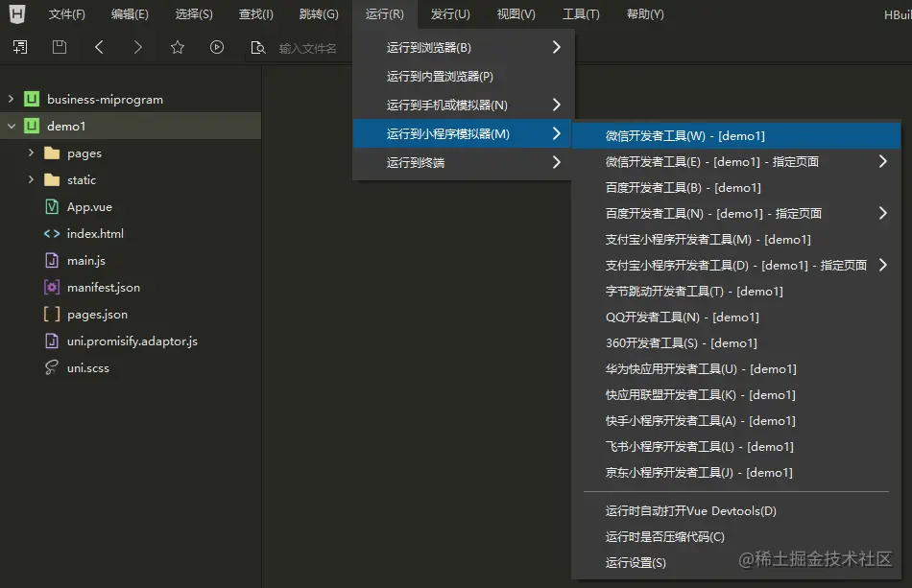The width and height of the screenshot is (912, 588).
Task: Open uni.scss in the project tree
Action: point(87,367)
